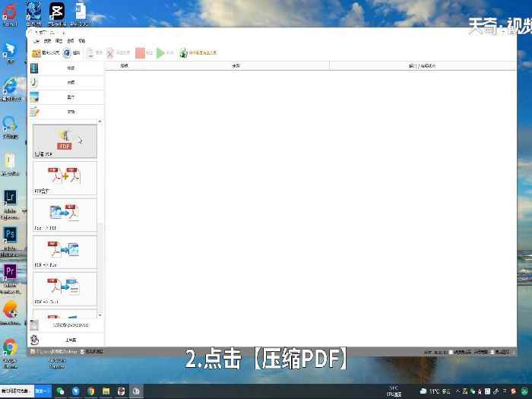Image resolution: width=532 pixels, height=399 pixels.
Task: Toggle the last checkbox in the status bar
Action: click(x=493, y=352)
